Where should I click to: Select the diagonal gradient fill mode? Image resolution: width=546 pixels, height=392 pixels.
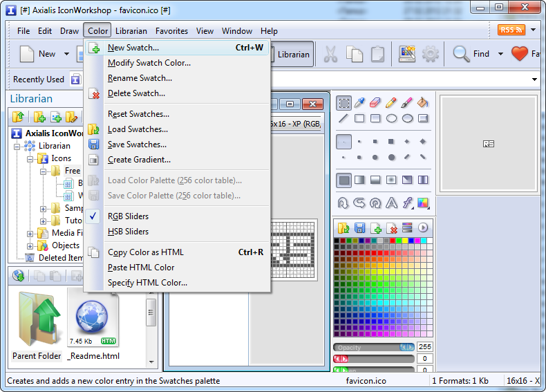(x=407, y=180)
